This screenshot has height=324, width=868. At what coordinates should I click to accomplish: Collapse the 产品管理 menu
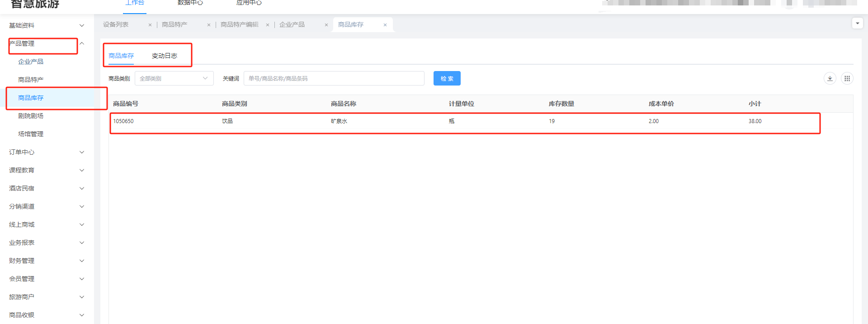[x=45, y=43]
